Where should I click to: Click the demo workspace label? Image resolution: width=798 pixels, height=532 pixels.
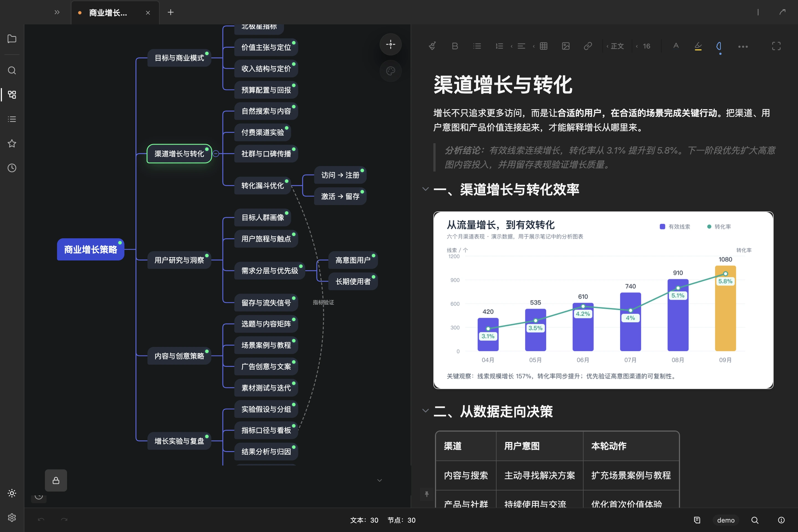[726, 520]
